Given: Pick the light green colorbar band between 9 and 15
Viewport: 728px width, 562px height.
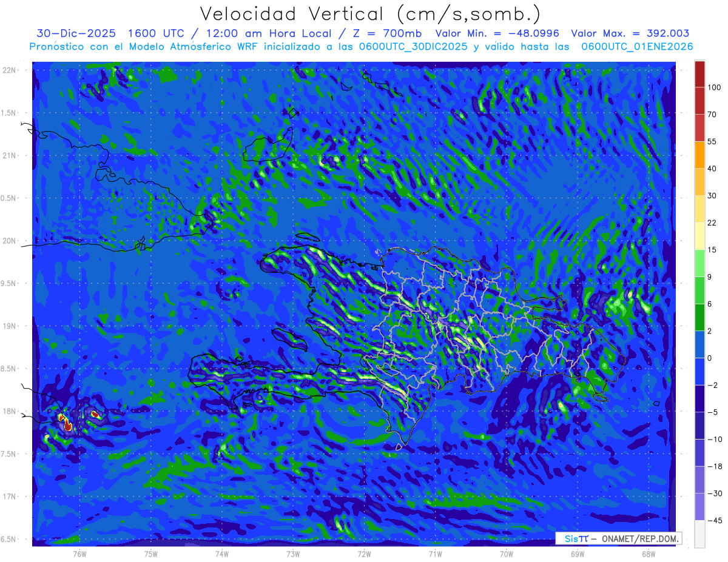Looking at the screenshot, I should coord(699,263).
